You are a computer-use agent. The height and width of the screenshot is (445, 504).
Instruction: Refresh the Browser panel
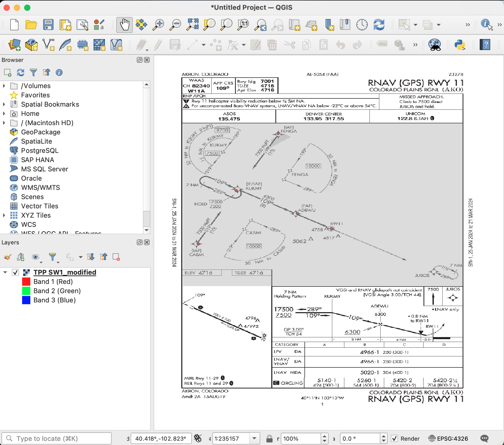(21, 72)
